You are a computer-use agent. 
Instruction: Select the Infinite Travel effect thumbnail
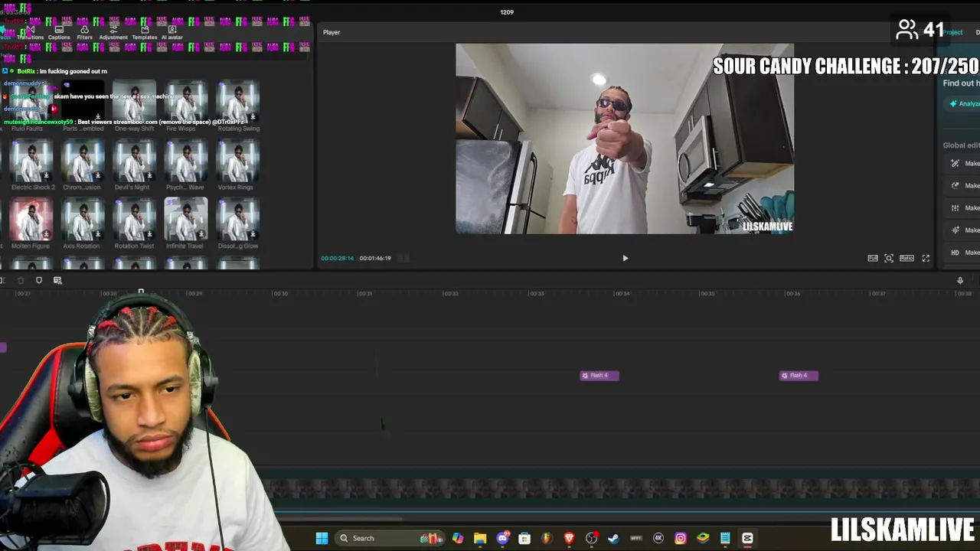[x=186, y=220]
